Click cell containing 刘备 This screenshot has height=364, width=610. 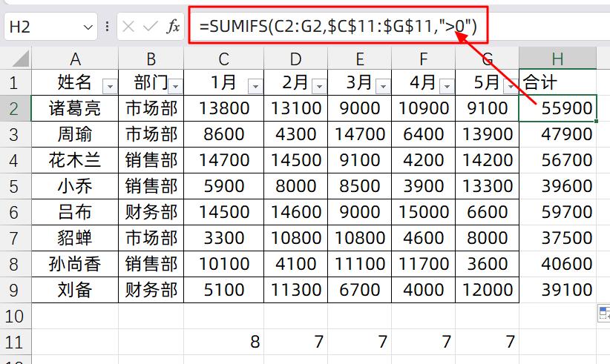click(x=75, y=290)
